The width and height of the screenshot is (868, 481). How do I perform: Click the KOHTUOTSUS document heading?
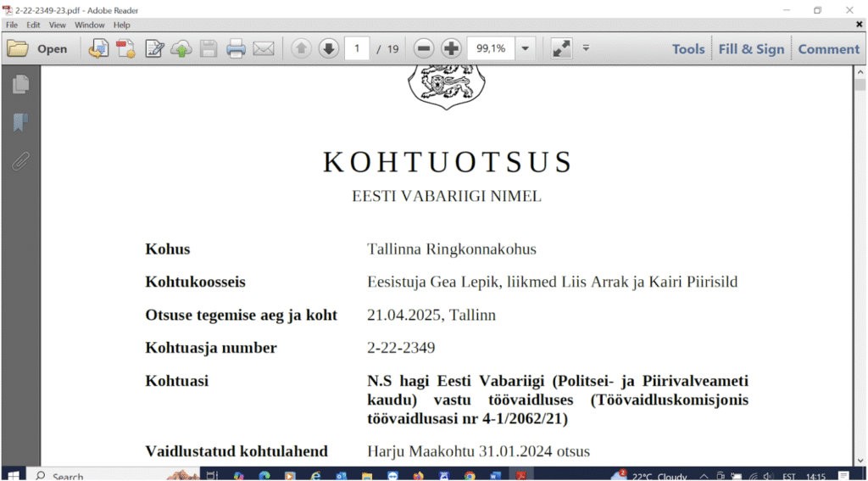(448, 162)
